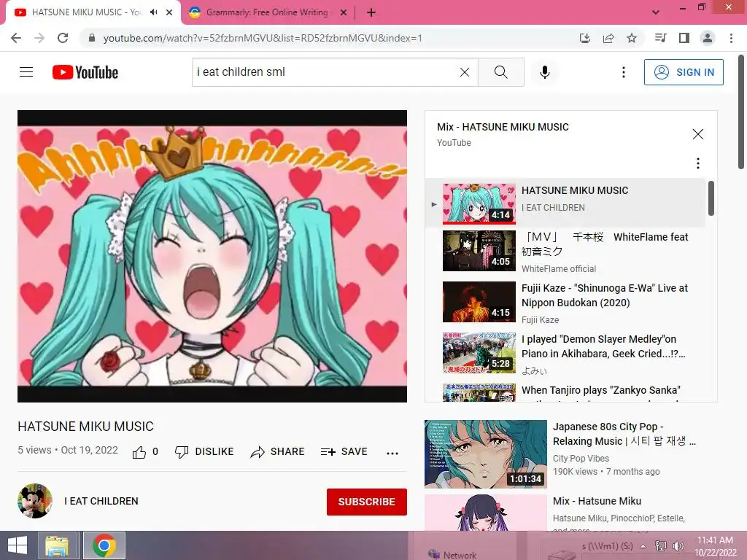747x560 pixels.
Task: Open File Explorer from the taskbar
Action: (x=57, y=545)
